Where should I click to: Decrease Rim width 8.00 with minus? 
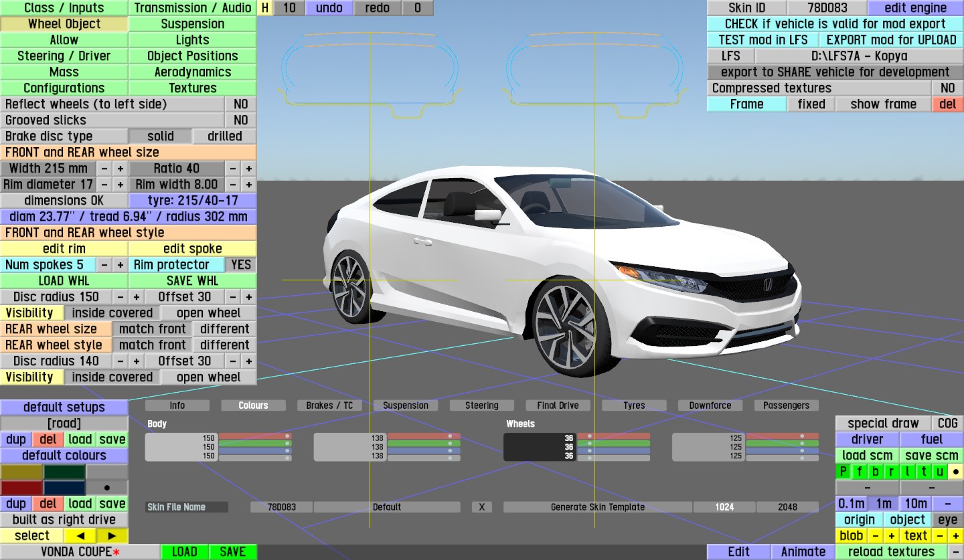[232, 185]
